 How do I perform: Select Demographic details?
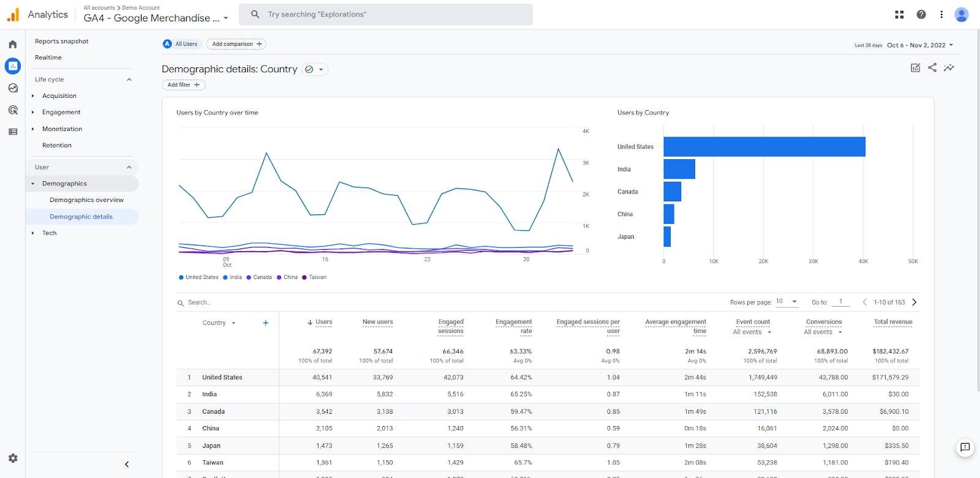coord(82,217)
